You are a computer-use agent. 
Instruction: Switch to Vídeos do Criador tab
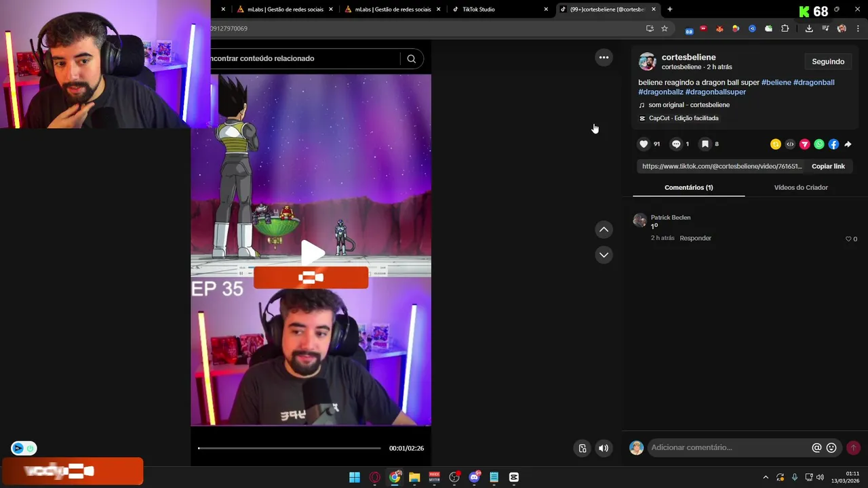801,188
